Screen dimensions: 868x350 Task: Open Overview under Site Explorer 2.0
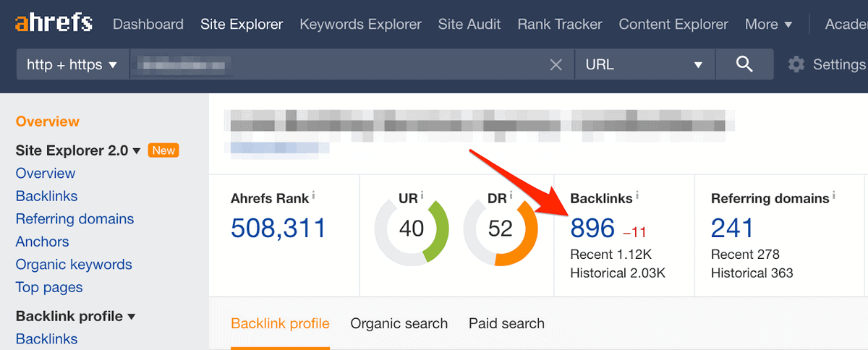[46, 174]
